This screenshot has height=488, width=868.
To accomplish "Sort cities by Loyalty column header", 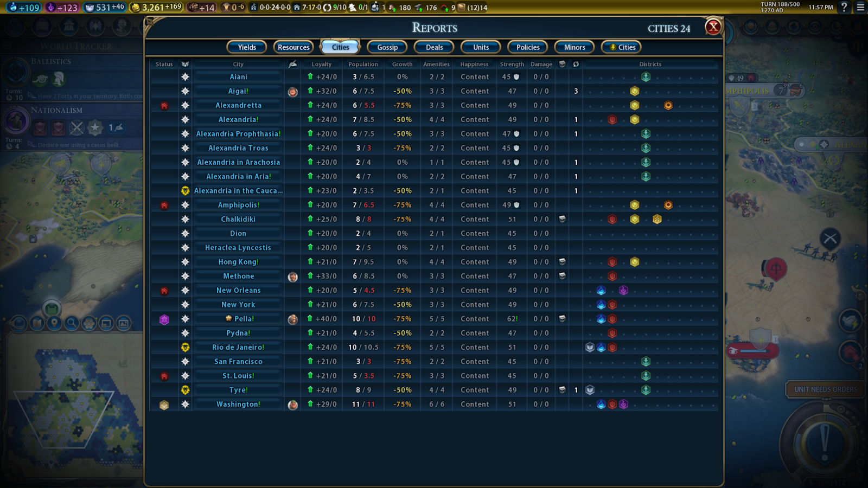I will (321, 64).
